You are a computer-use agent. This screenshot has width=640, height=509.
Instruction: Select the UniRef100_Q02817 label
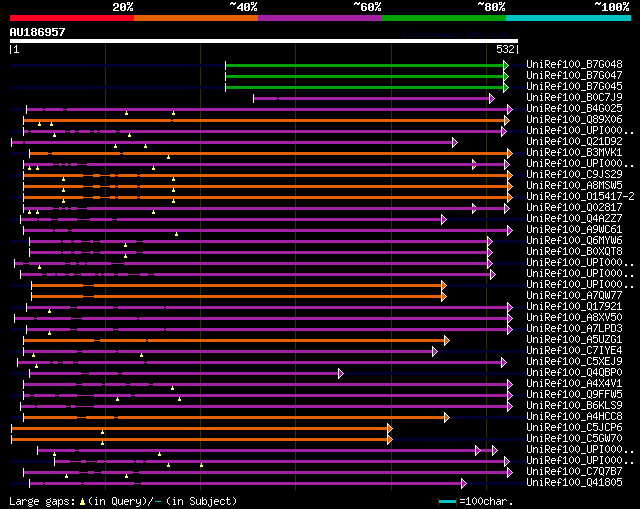point(574,207)
